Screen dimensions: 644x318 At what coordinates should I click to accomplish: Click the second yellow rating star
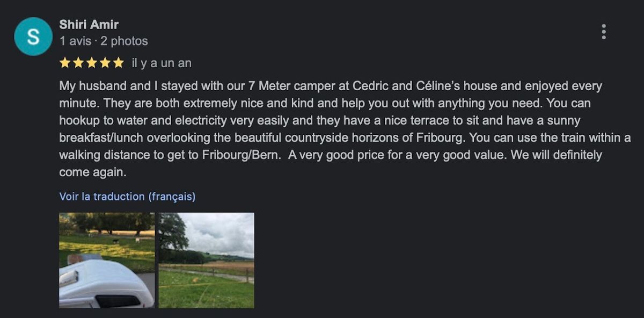click(78, 63)
